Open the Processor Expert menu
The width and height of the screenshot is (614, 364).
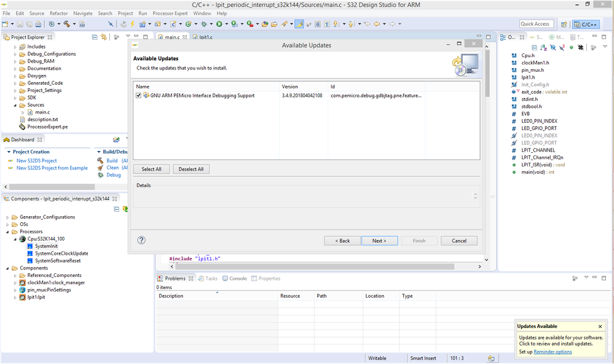170,14
